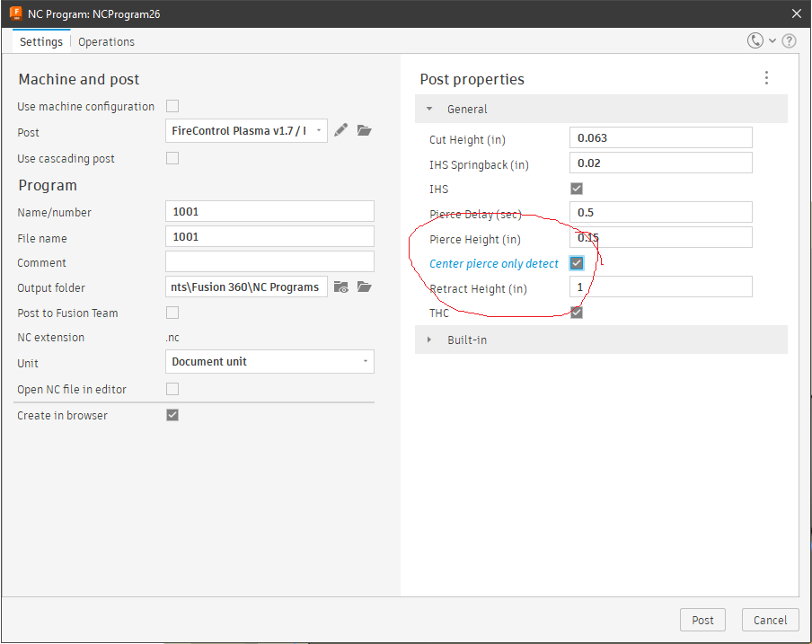This screenshot has width=812, height=644.
Task: Toggle the THC checkbox
Action: (x=577, y=313)
